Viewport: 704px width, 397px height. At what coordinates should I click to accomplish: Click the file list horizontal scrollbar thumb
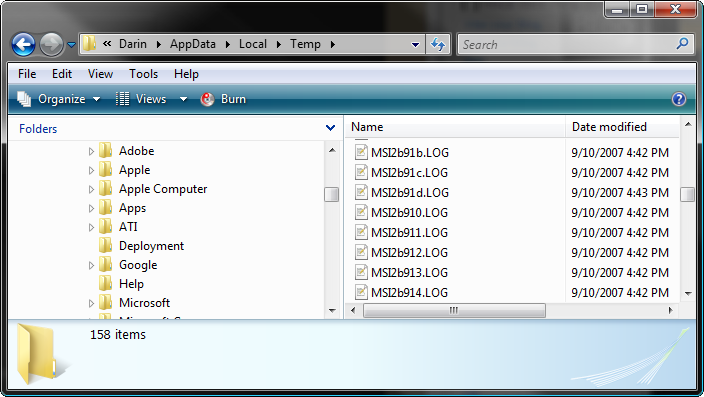[454, 310]
